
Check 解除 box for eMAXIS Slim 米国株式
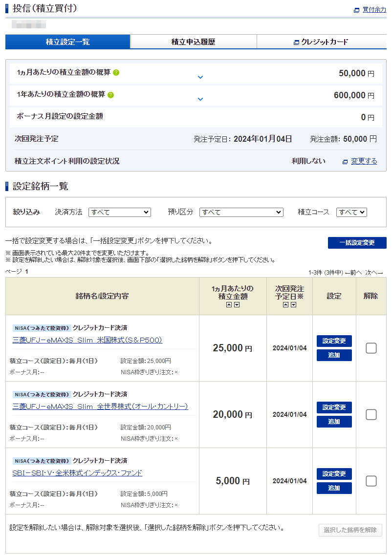371,348
